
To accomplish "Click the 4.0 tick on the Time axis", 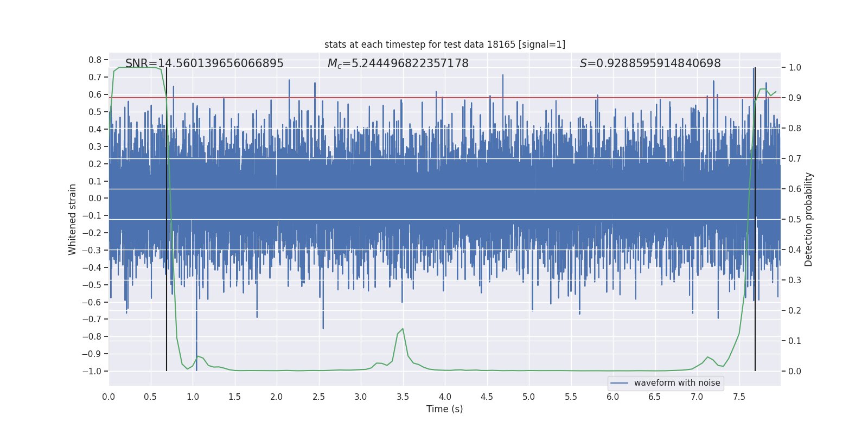I will coord(445,397).
